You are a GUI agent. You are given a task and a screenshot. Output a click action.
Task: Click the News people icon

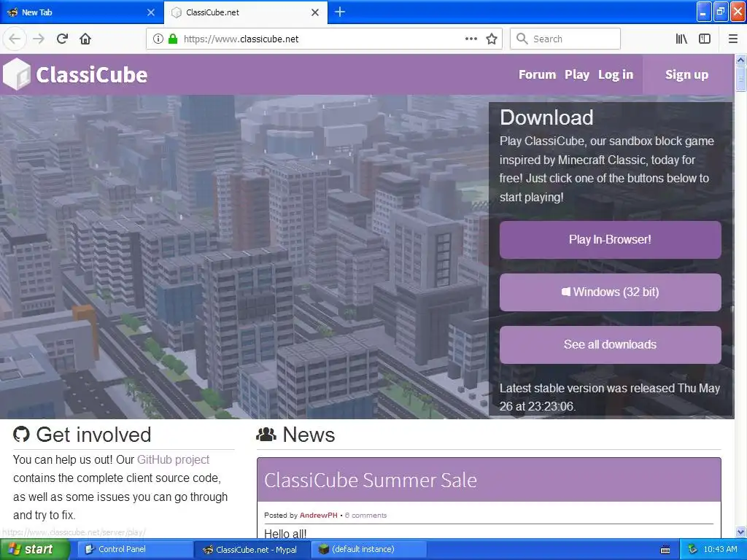click(x=266, y=435)
